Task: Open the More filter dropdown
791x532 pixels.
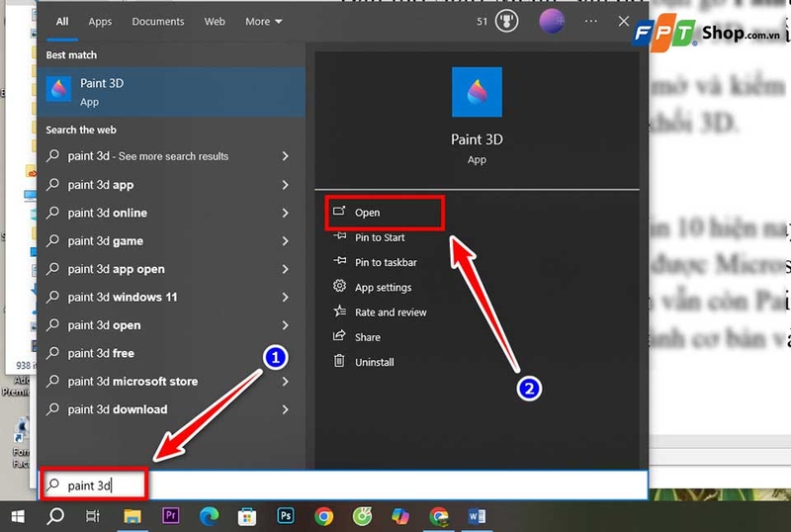Action: pyautogui.click(x=263, y=22)
